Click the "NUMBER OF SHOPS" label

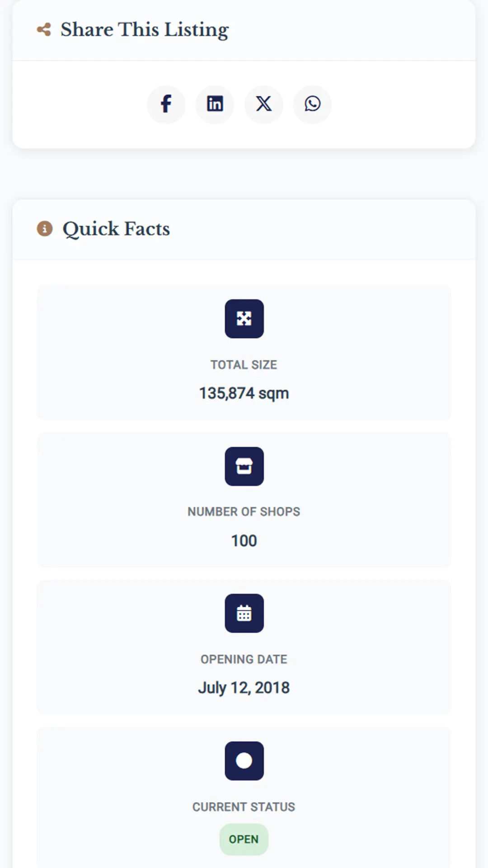point(244,512)
